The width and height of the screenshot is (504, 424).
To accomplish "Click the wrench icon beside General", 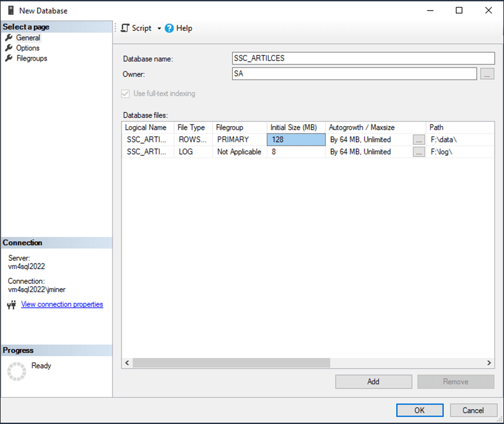I will (x=9, y=37).
